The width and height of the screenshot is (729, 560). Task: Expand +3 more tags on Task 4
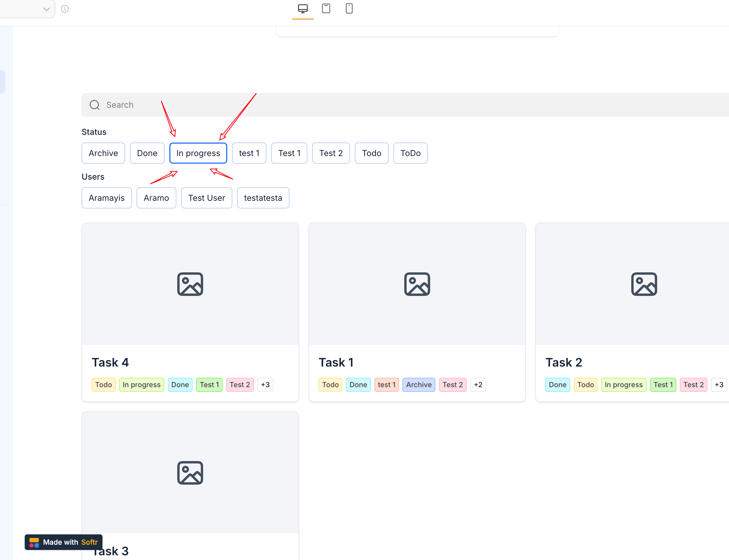coord(265,385)
